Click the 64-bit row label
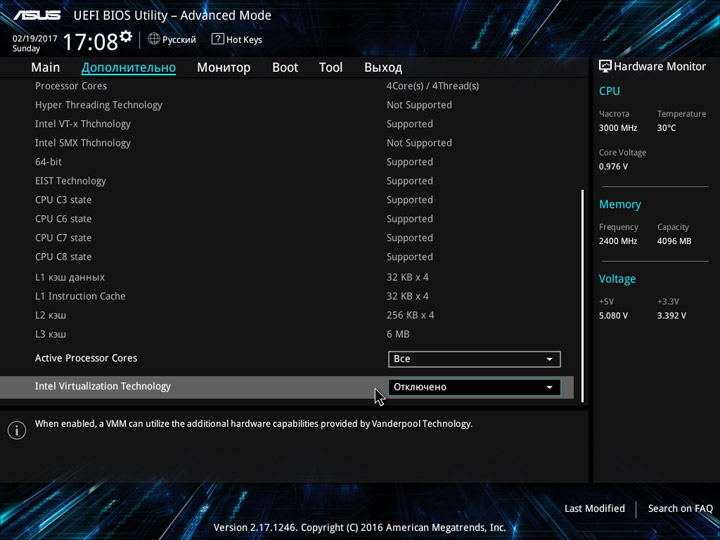Screen dimensions: 720x540 48,162
